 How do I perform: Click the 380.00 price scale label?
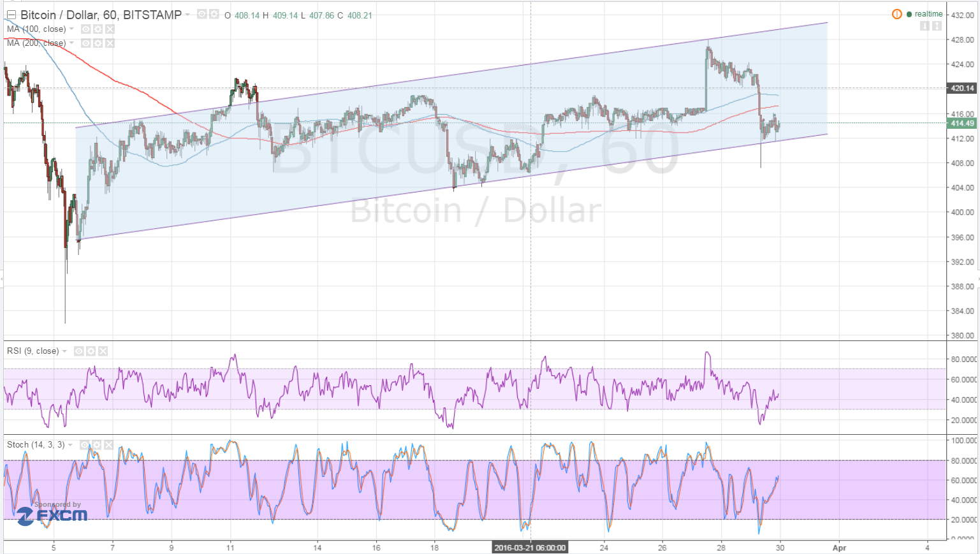point(962,335)
